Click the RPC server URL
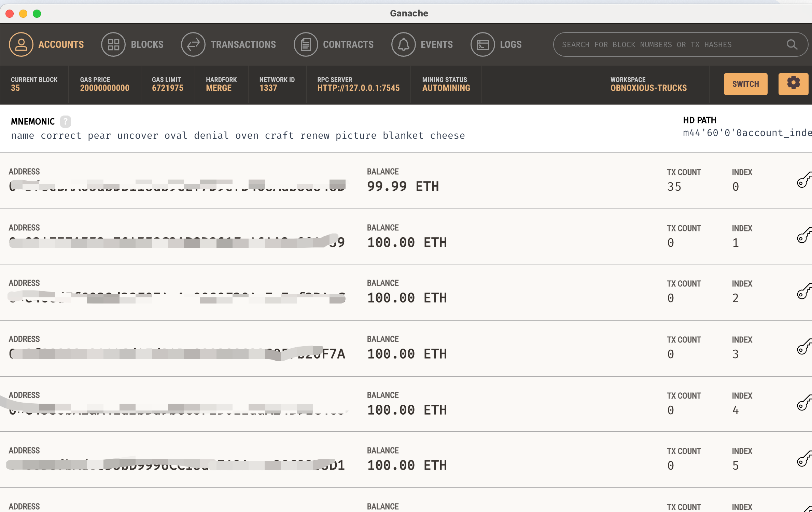This screenshot has width=812, height=512. [358, 88]
